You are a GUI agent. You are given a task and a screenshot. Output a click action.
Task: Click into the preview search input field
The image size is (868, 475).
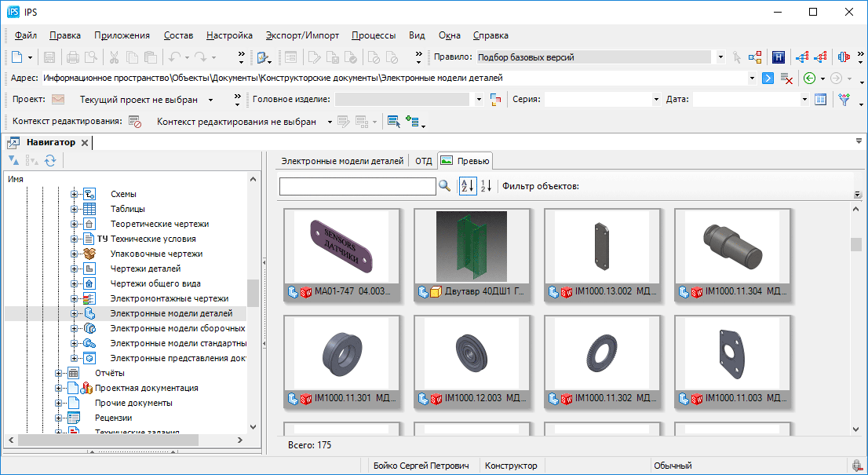click(x=357, y=186)
